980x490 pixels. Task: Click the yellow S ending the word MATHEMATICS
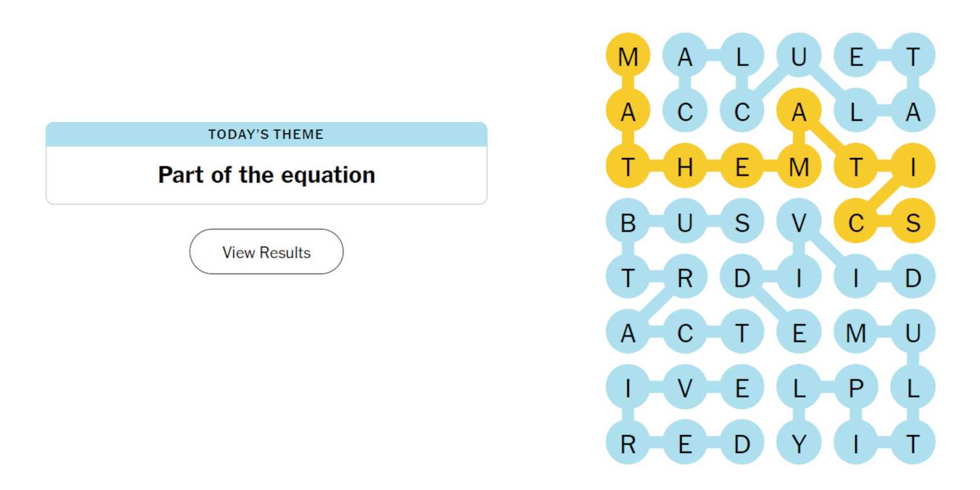coord(913,222)
